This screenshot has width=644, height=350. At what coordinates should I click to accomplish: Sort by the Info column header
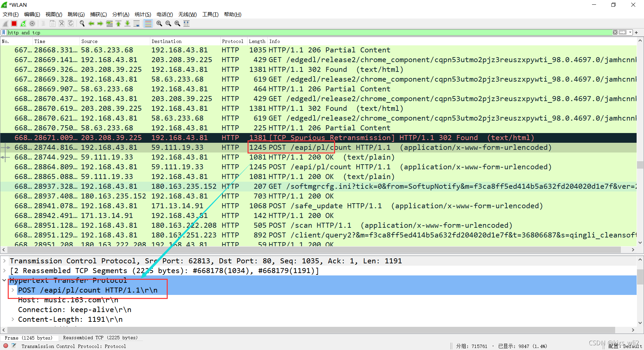point(452,41)
